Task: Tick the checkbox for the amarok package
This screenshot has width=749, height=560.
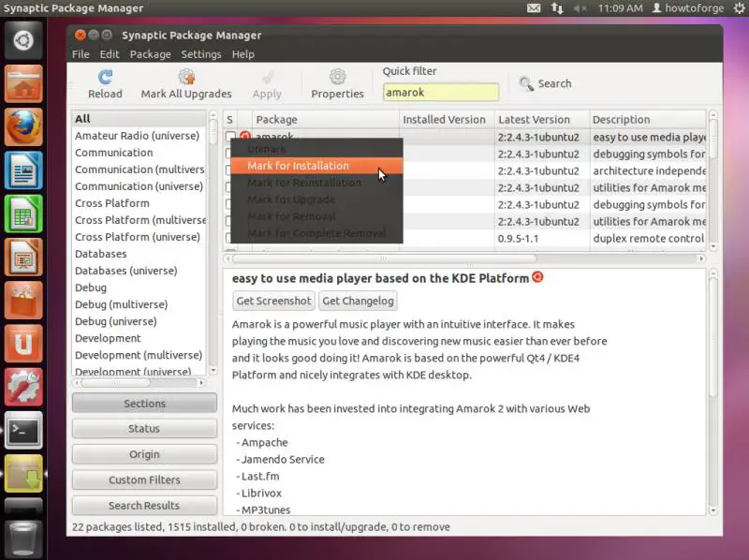Action: coord(229,136)
